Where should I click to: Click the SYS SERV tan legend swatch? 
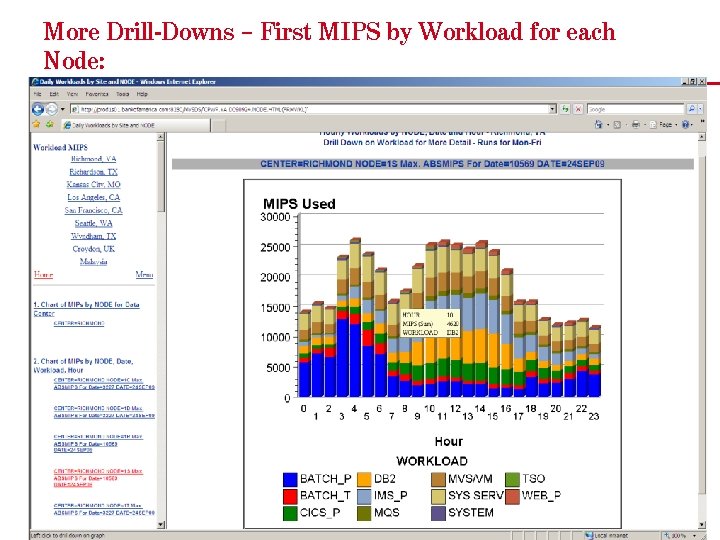click(438, 496)
